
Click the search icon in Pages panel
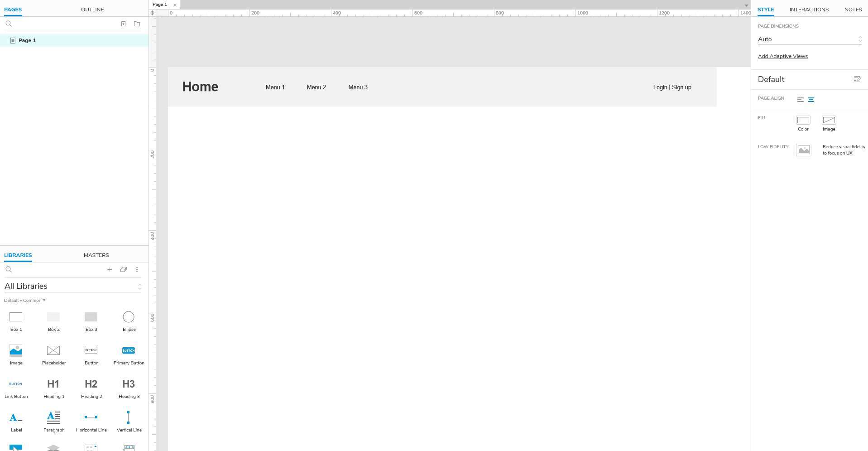click(x=9, y=24)
